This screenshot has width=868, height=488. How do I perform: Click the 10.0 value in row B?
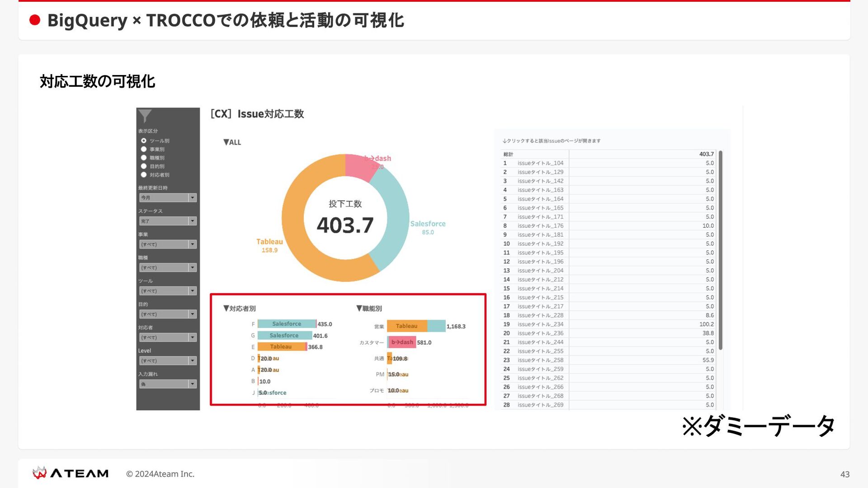265,381
